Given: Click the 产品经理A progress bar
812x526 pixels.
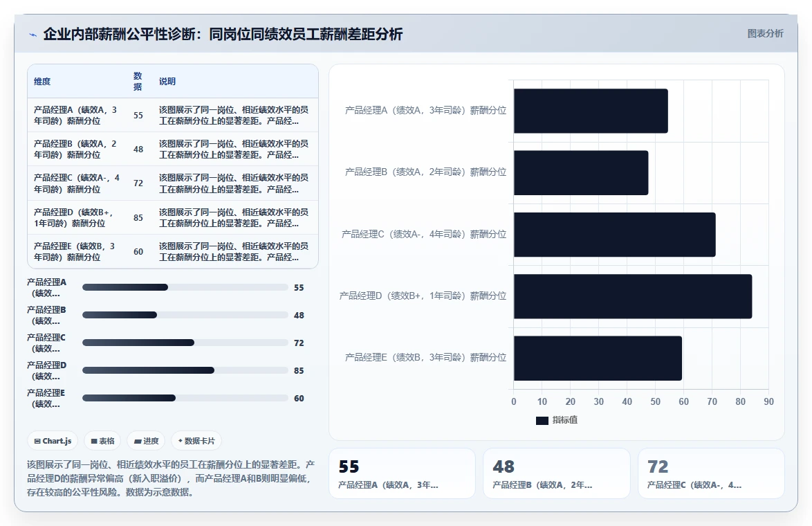Looking at the screenshot, I should [185, 288].
